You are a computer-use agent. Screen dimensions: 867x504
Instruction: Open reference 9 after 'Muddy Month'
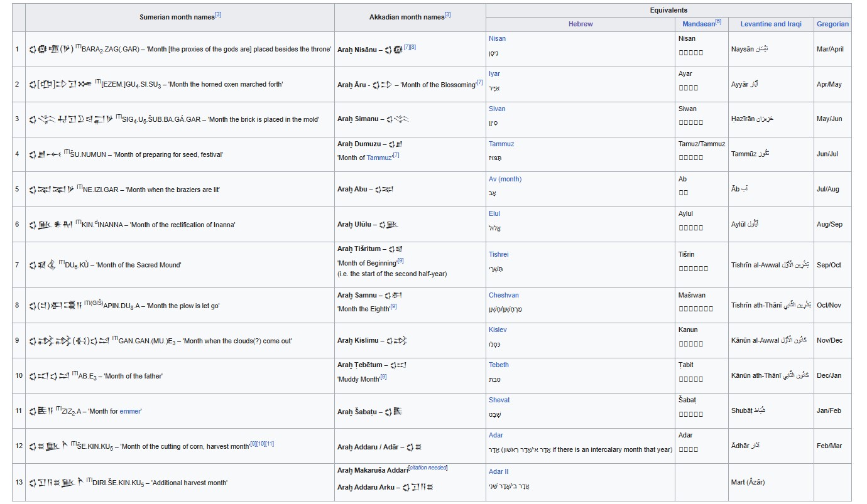pos(383,377)
